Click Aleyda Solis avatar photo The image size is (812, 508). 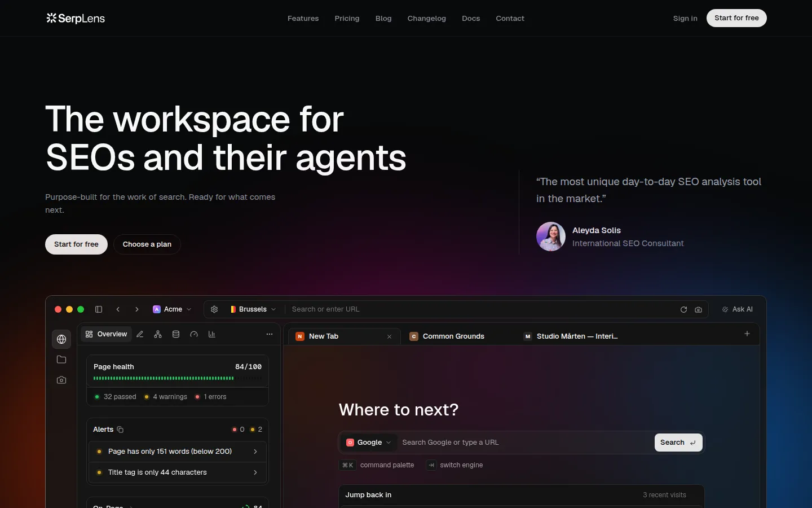coord(551,237)
